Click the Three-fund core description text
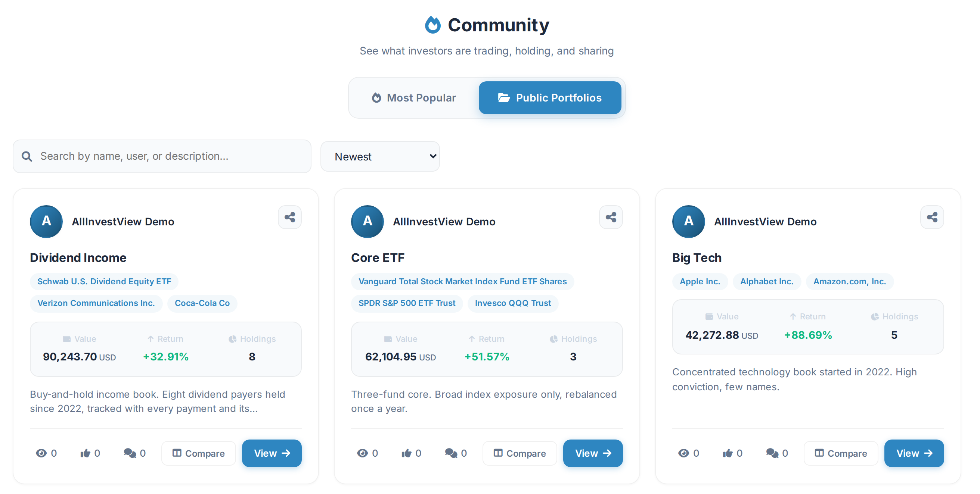 click(x=484, y=401)
